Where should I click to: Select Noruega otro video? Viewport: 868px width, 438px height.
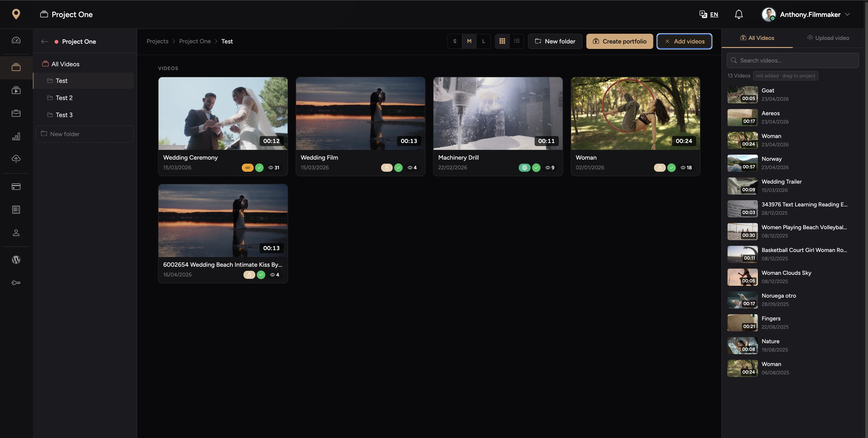click(793, 300)
